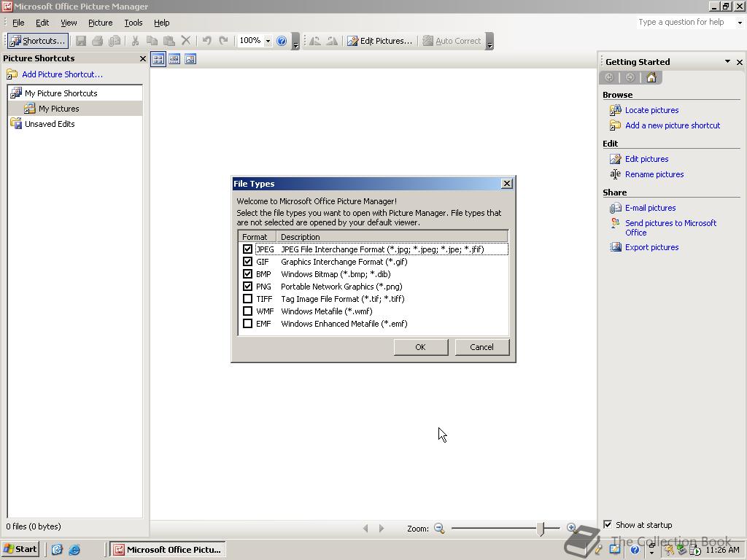
Task: Open the Windows Start button
Action: 20,550
